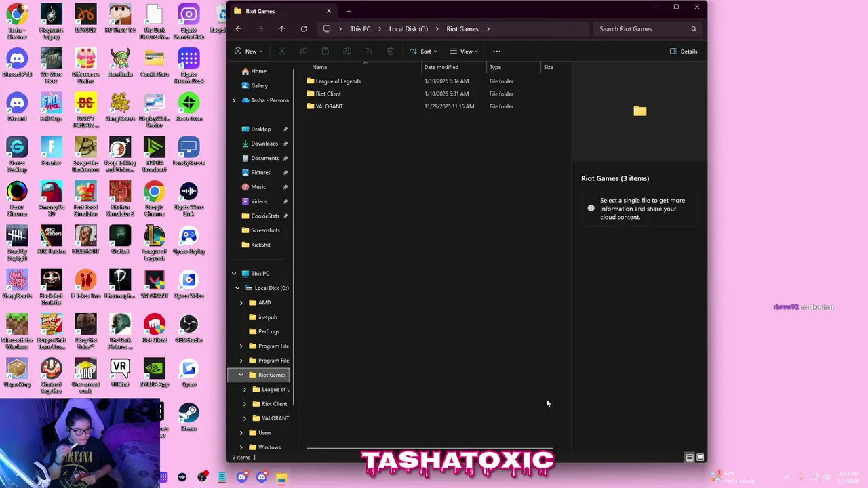Open the New dropdown menu
868x488 pixels.
[248, 52]
